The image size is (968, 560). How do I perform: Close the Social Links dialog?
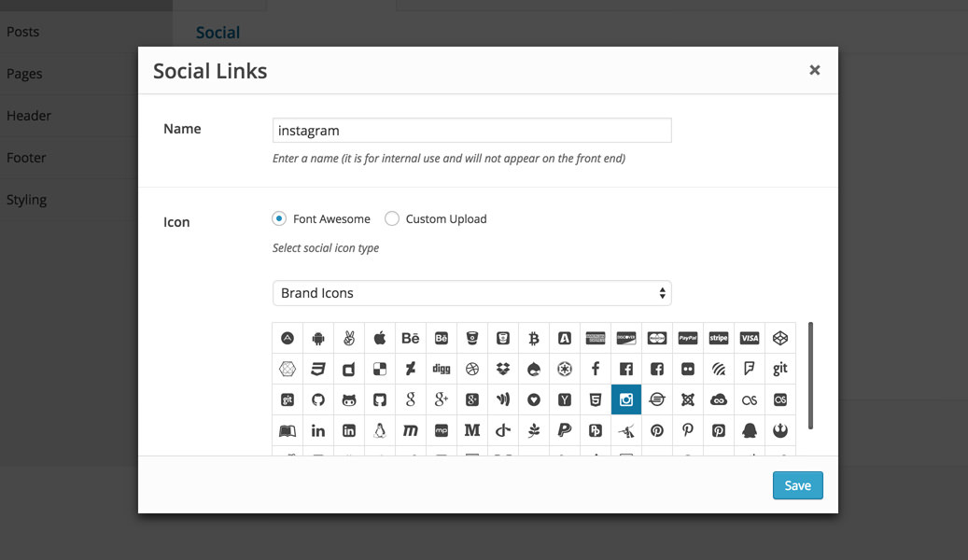point(815,70)
